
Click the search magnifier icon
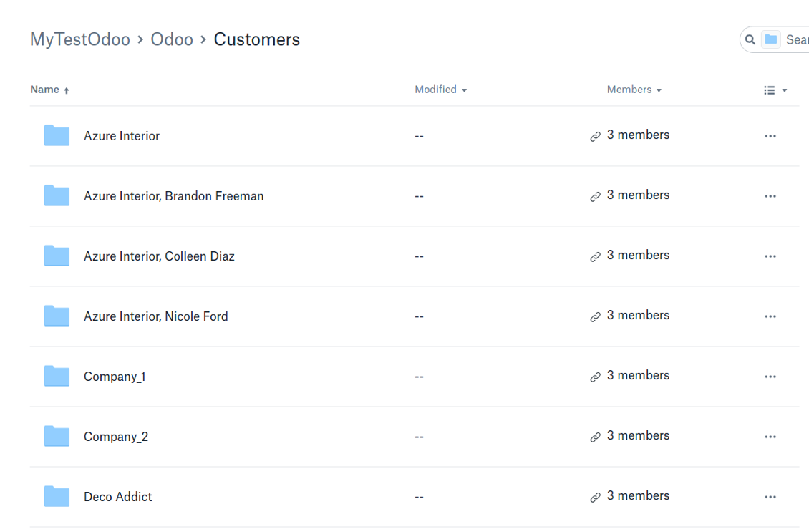tap(750, 39)
